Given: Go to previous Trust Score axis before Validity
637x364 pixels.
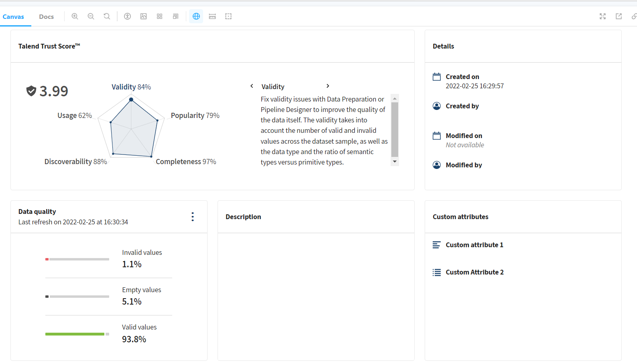Looking at the screenshot, I should [x=252, y=86].
